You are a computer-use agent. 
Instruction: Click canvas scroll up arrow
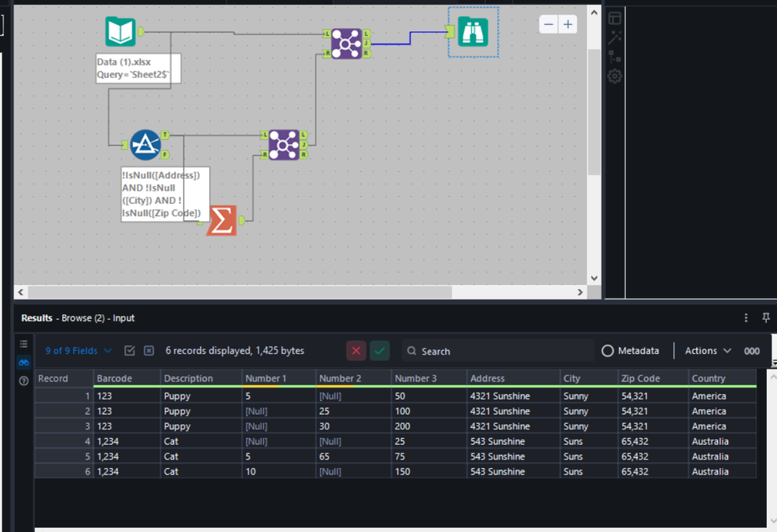(x=594, y=12)
